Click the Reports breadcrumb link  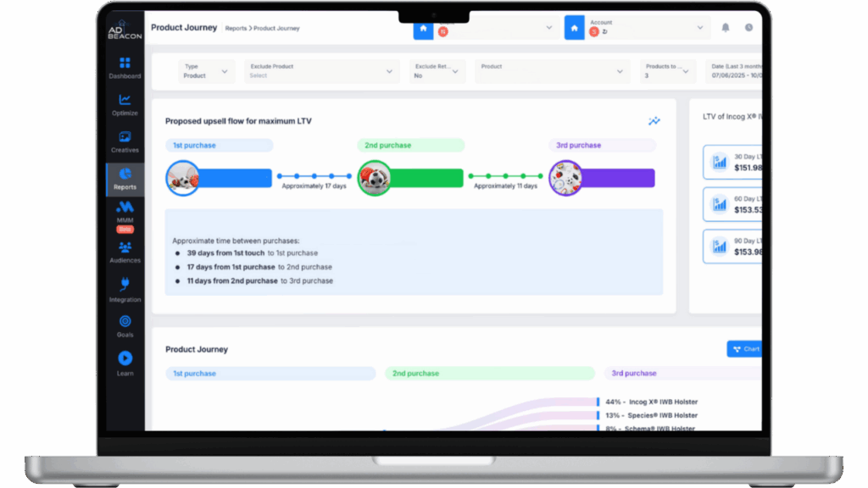point(236,29)
